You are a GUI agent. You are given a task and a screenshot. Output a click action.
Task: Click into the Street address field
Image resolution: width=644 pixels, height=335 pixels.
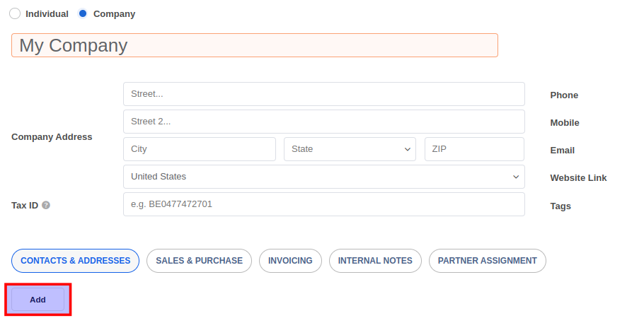tap(323, 94)
